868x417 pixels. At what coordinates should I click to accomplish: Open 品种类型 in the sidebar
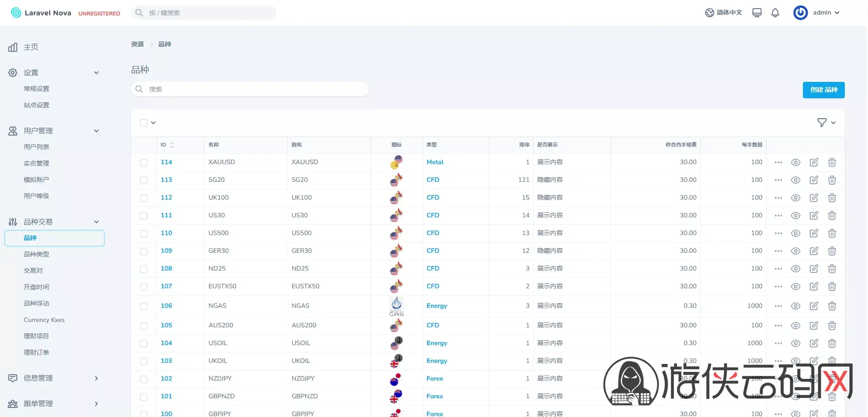coord(36,254)
